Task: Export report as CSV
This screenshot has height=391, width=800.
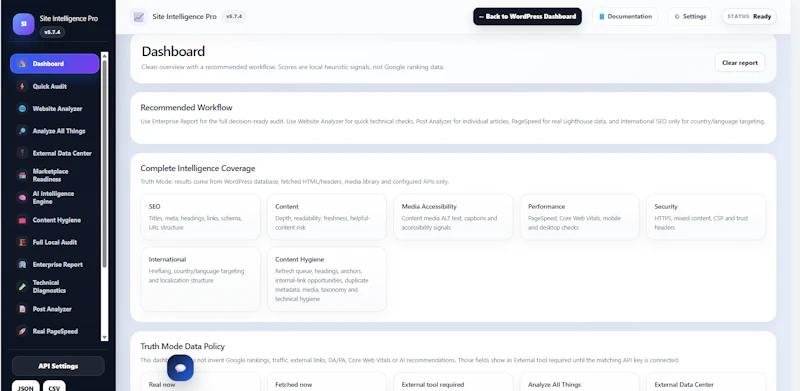Action: pyautogui.click(x=54, y=387)
